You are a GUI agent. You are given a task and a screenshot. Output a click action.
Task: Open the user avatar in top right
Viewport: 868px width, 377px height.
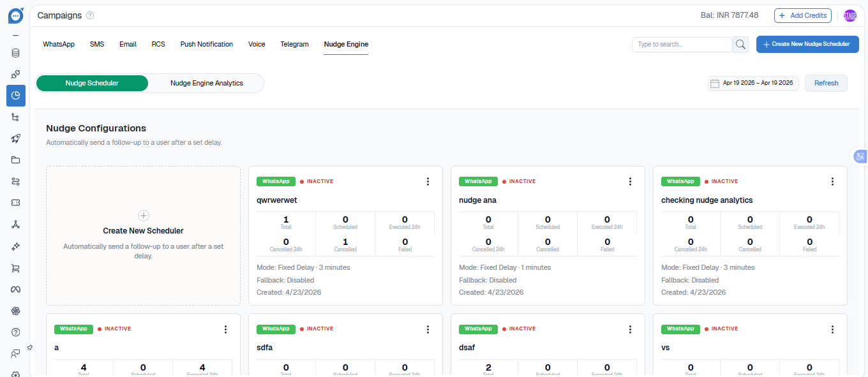tap(850, 16)
